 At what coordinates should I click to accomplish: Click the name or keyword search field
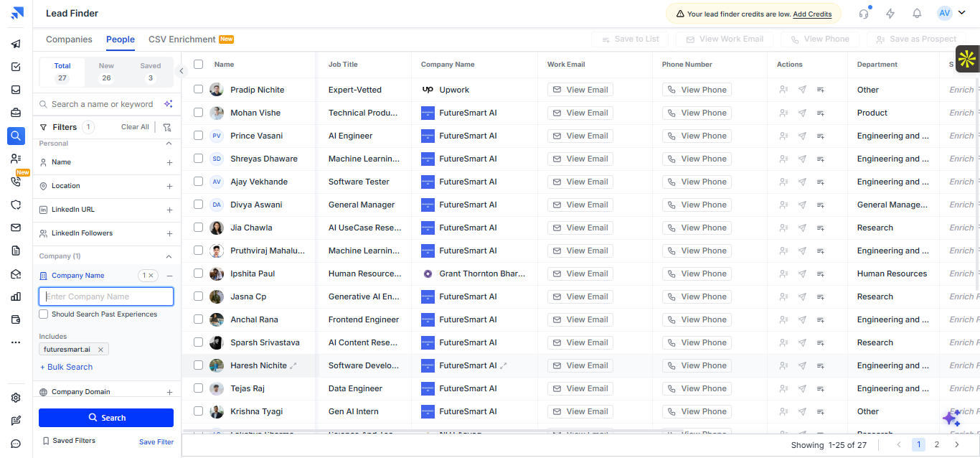100,104
